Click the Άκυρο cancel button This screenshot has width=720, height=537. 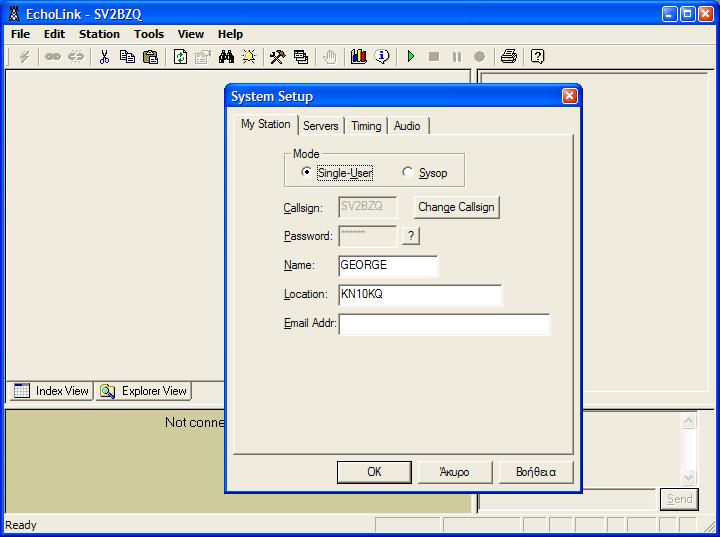pos(455,472)
